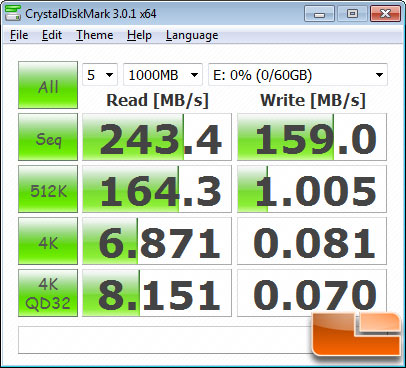Start the 512K random test
This screenshot has width=406, height=368.
[x=48, y=189]
